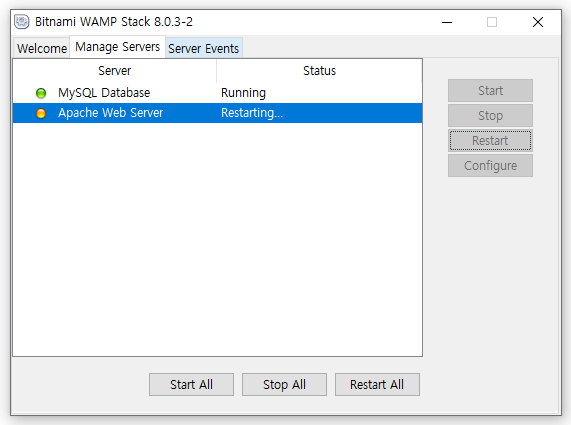Open the Server Events tab
The width and height of the screenshot is (571, 425).
204,48
